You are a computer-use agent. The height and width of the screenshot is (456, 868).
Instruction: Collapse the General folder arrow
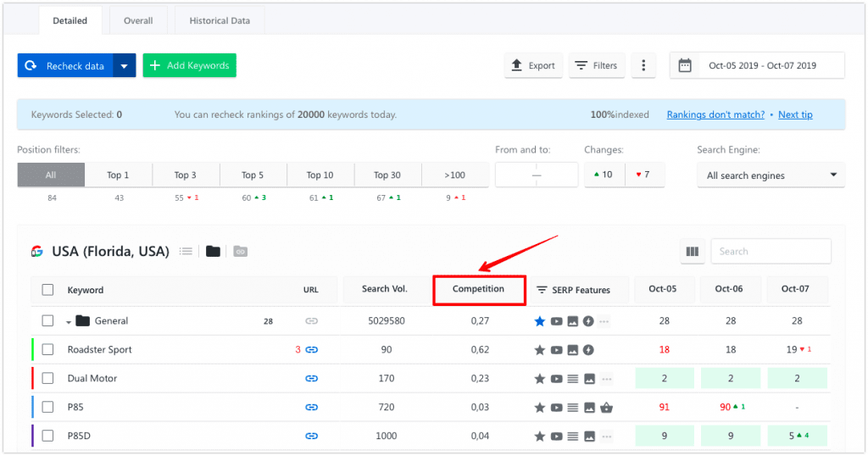(68, 321)
